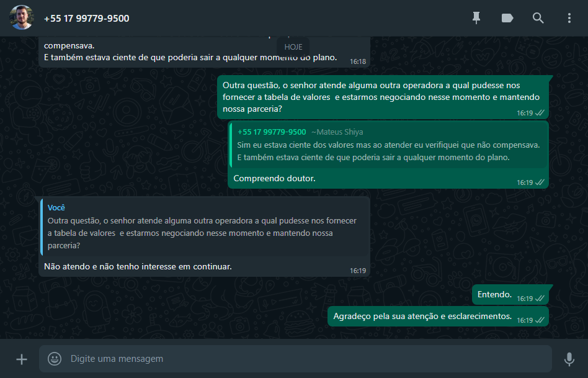Click the 'Compreendo doutor.' message text
This screenshot has height=378, width=588.
(275, 178)
